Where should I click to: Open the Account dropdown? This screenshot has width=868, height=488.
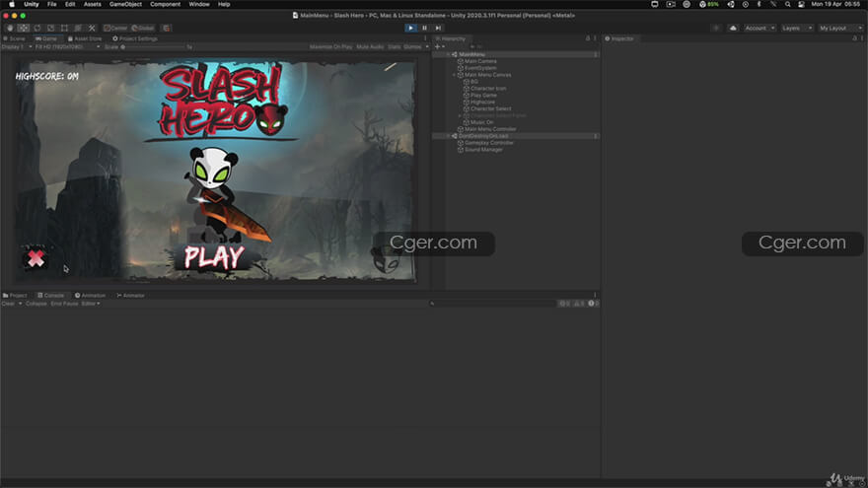pos(759,28)
